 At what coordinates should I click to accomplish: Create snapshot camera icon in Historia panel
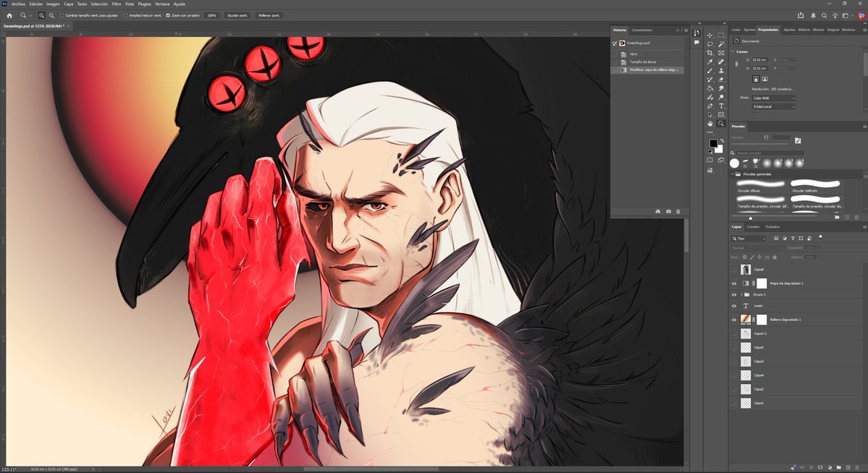point(668,211)
